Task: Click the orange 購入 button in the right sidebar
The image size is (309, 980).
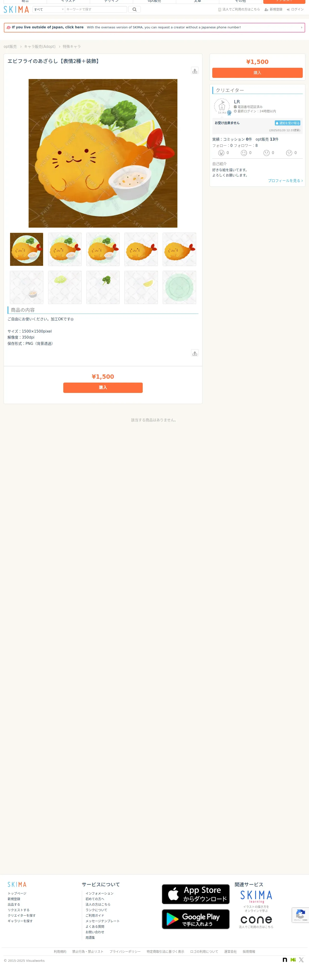Action: [257, 73]
